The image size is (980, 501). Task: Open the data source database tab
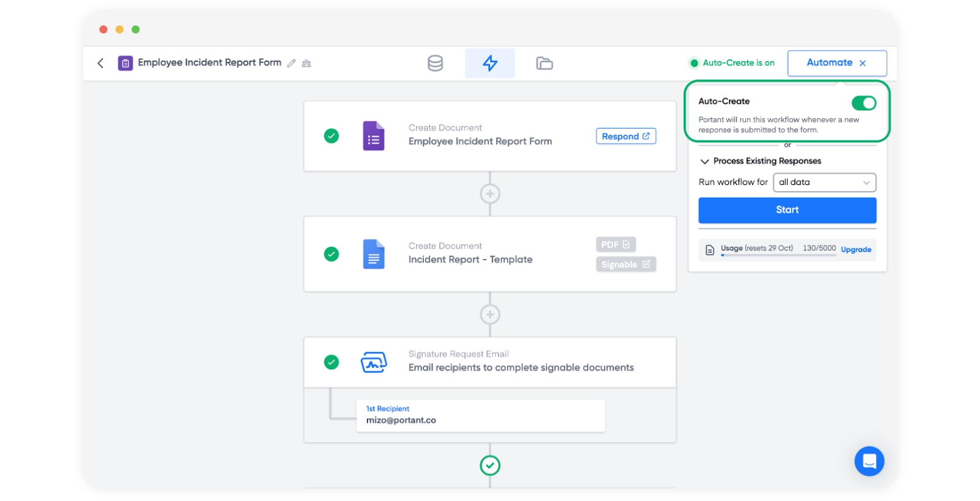(435, 63)
